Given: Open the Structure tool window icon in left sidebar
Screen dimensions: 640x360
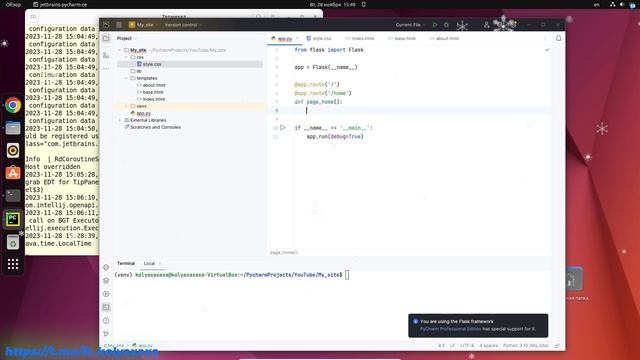Looking at the screenshot, I should (106, 55).
